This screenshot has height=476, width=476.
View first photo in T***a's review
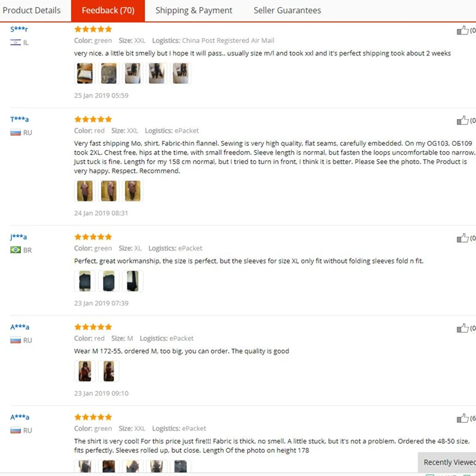[x=84, y=191]
